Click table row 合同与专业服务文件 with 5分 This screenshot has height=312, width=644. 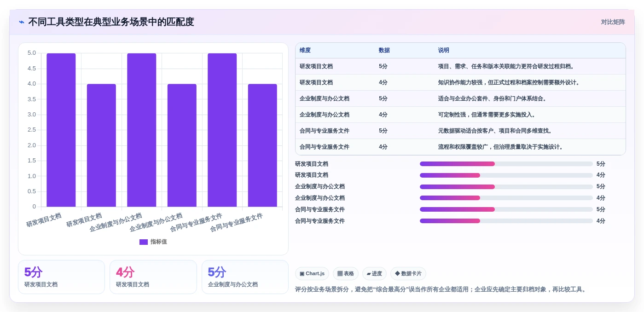(460, 131)
